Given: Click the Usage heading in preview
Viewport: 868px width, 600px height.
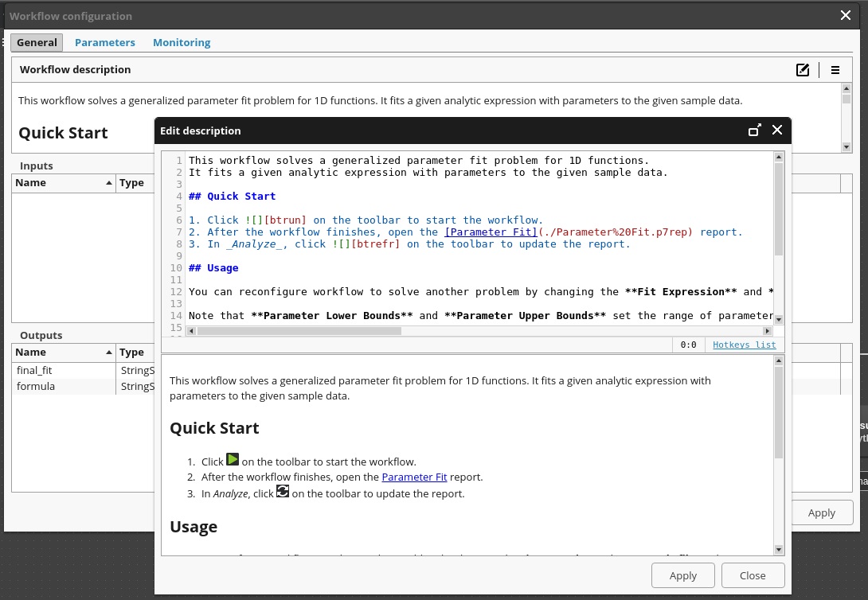Looking at the screenshot, I should pos(194,527).
